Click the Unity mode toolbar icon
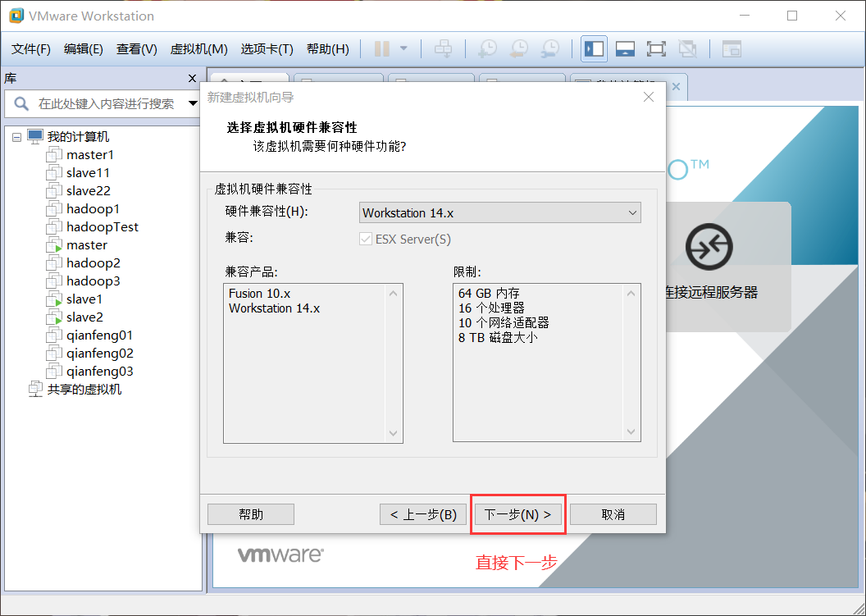The image size is (866, 616). pos(687,49)
